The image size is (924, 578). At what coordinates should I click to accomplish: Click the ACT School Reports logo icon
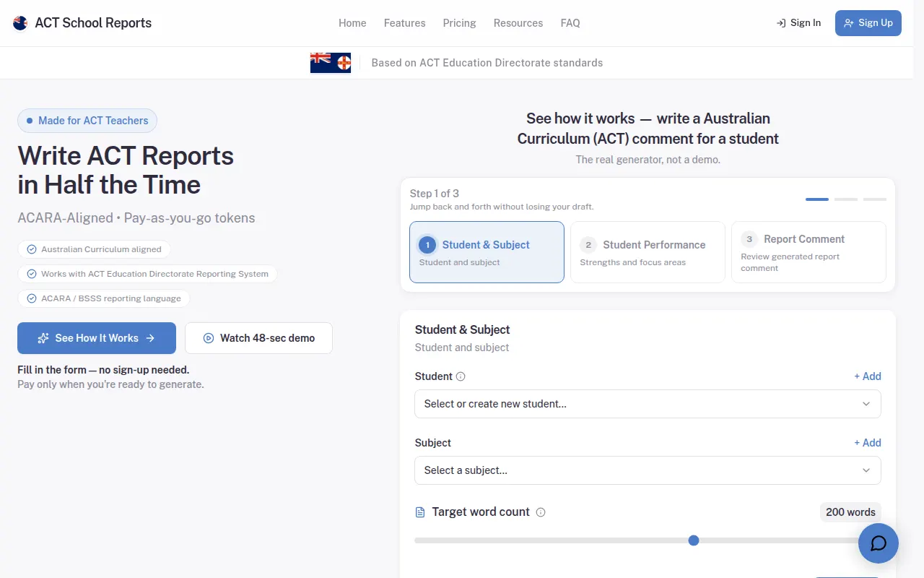20,23
